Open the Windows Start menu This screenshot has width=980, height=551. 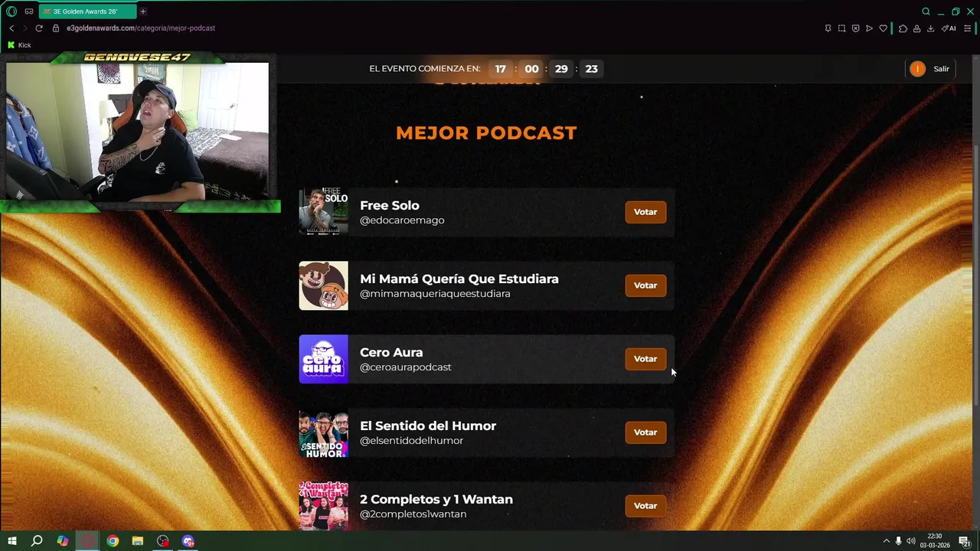pyautogui.click(x=12, y=541)
